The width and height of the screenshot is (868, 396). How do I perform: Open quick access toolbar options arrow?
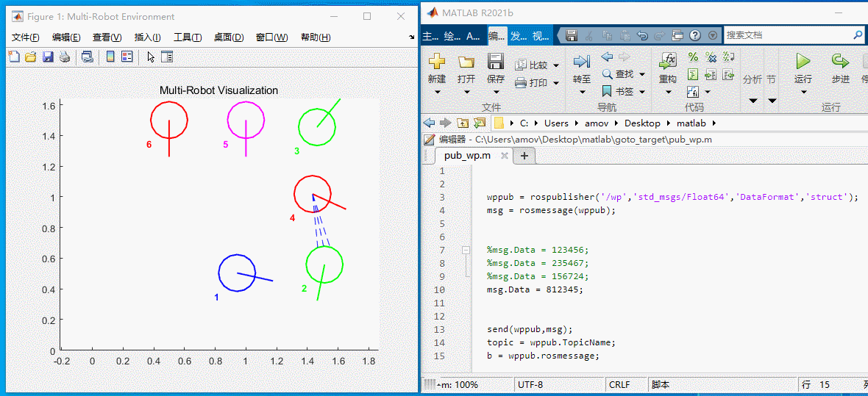[x=713, y=35]
